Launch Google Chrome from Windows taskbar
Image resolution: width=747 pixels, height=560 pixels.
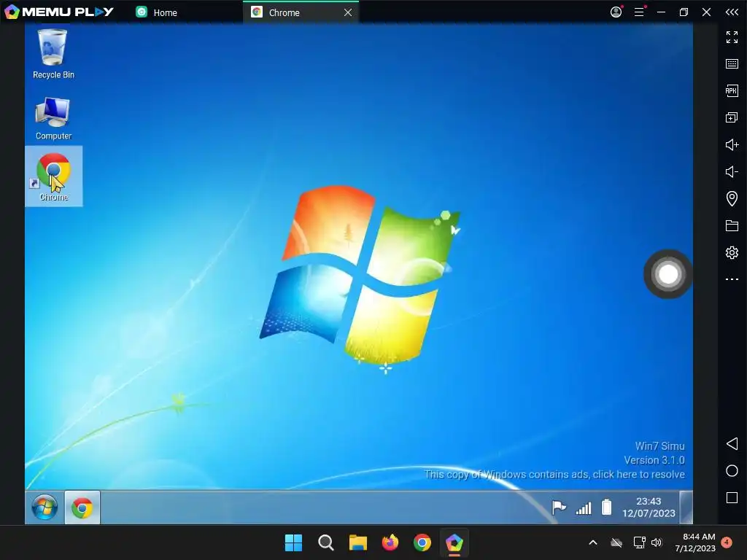(x=422, y=542)
